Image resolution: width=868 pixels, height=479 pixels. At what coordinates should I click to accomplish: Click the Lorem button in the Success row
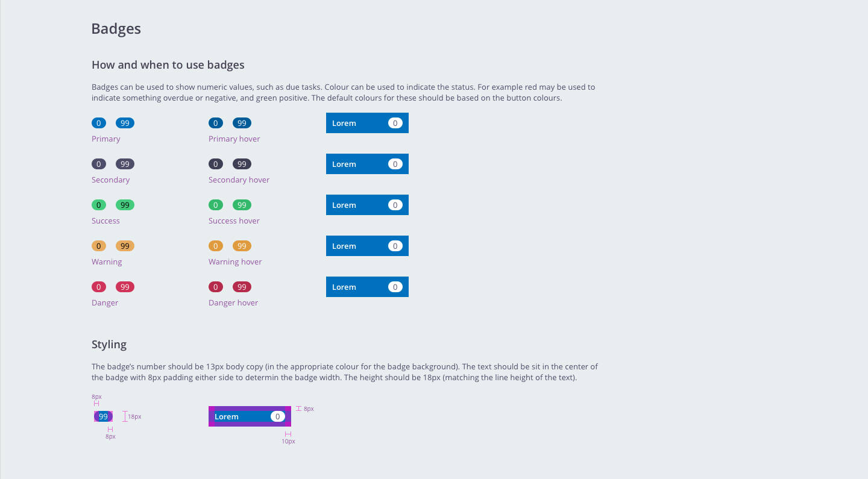367,205
